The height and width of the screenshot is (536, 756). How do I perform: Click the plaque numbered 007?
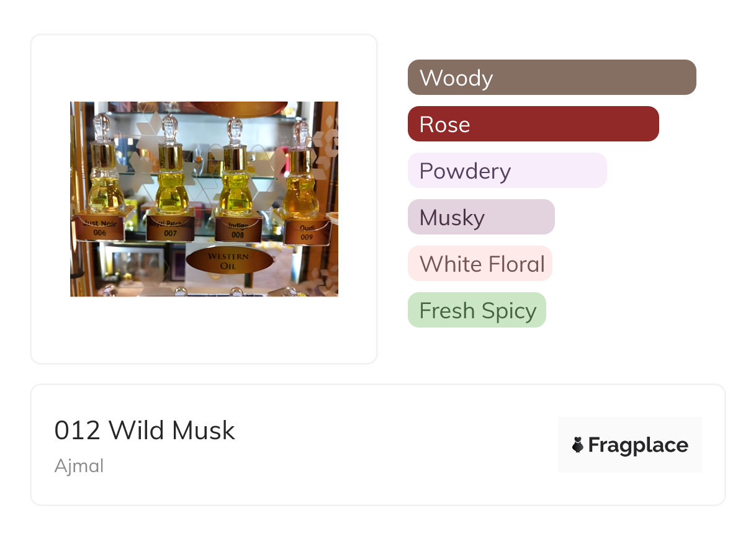[x=170, y=228]
